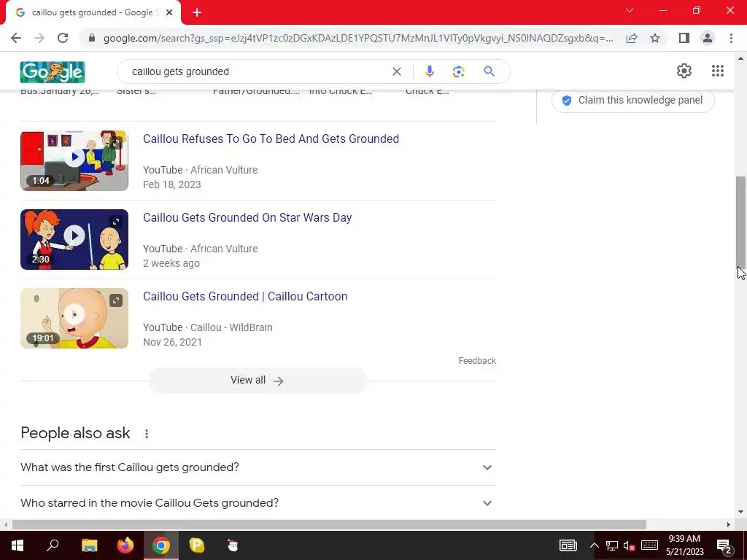Click YouTube · Caillou - WildBrain source text
The height and width of the screenshot is (560, 747).
pyautogui.click(x=208, y=327)
